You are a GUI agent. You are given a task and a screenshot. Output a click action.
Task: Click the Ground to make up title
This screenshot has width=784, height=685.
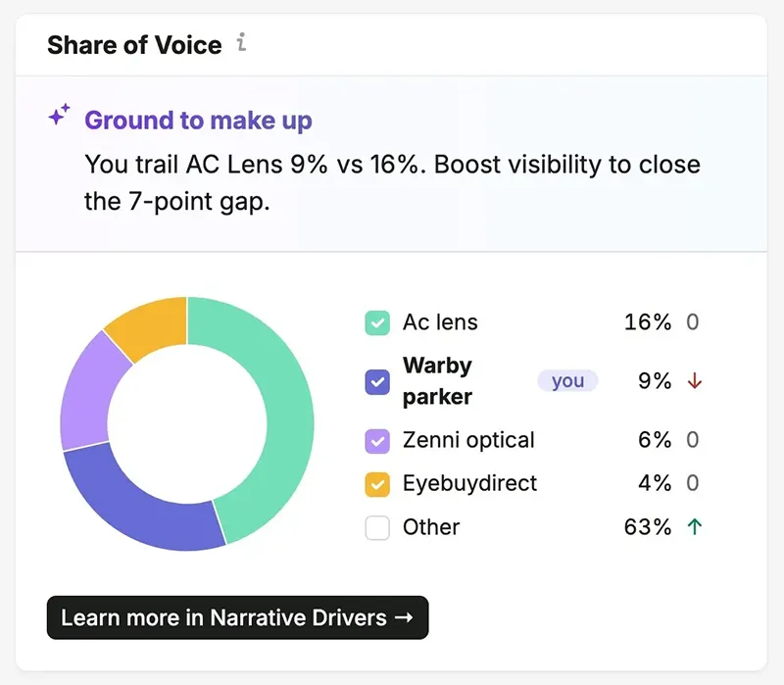point(198,121)
